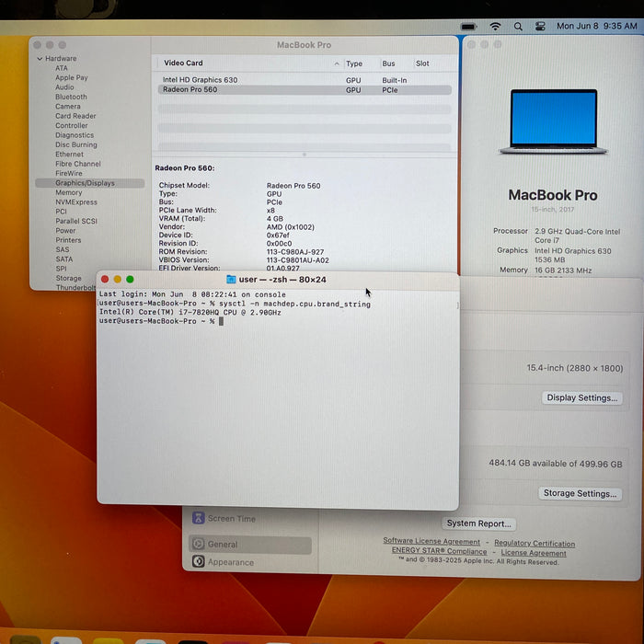Select PCI in hardware sidebar

[x=61, y=212]
